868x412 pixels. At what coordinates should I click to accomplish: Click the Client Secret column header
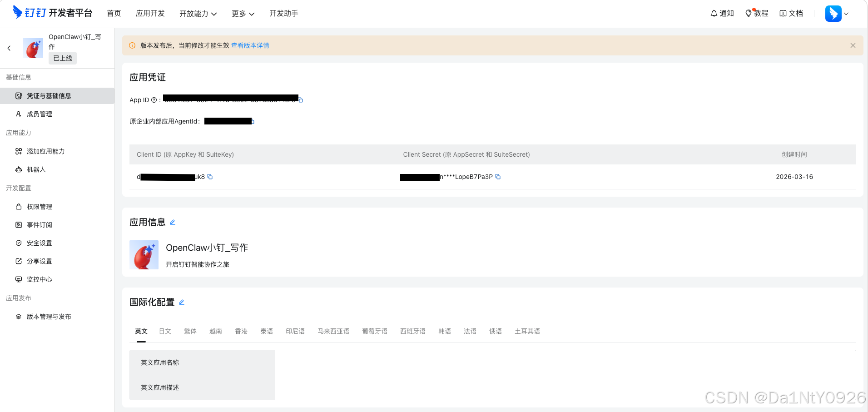pyautogui.click(x=466, y=154)
